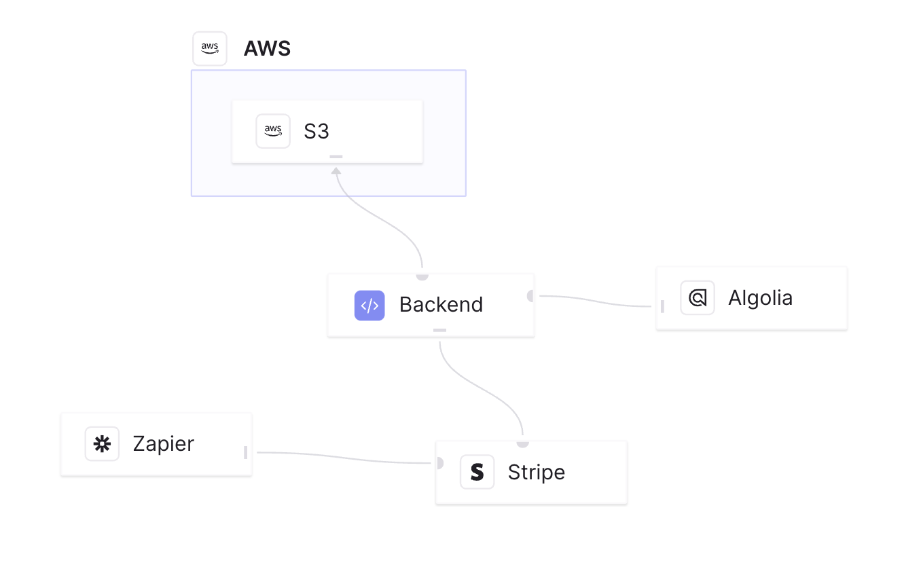Click the AWS icon in S3 node

[x=273, y=130]
